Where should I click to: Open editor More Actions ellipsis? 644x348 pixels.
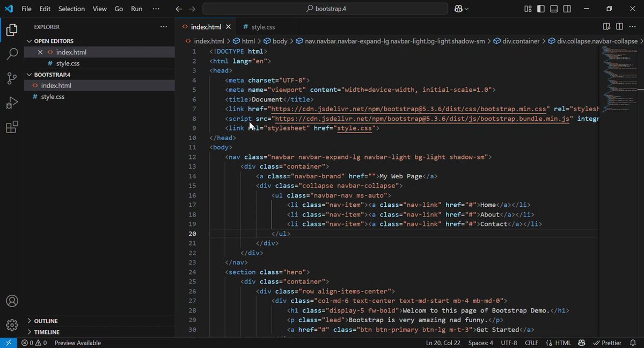coord(633,27)
